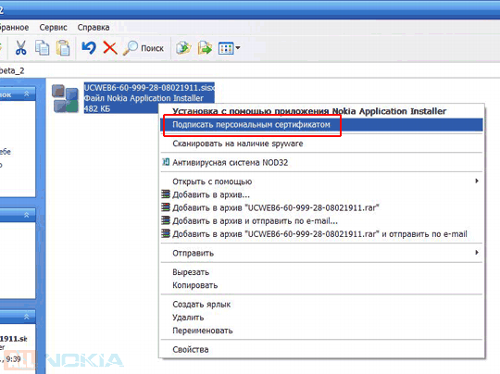Expand the Открыть с помощью submenu

coord(322,181)
